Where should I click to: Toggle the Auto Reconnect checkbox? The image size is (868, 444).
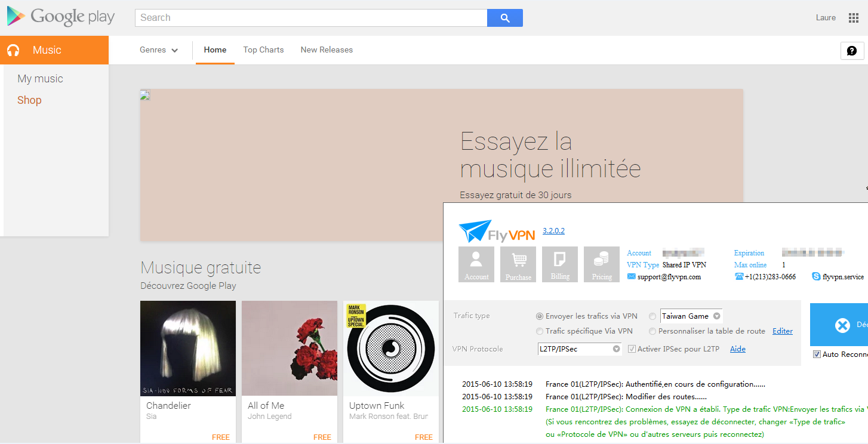pos(817,354)
